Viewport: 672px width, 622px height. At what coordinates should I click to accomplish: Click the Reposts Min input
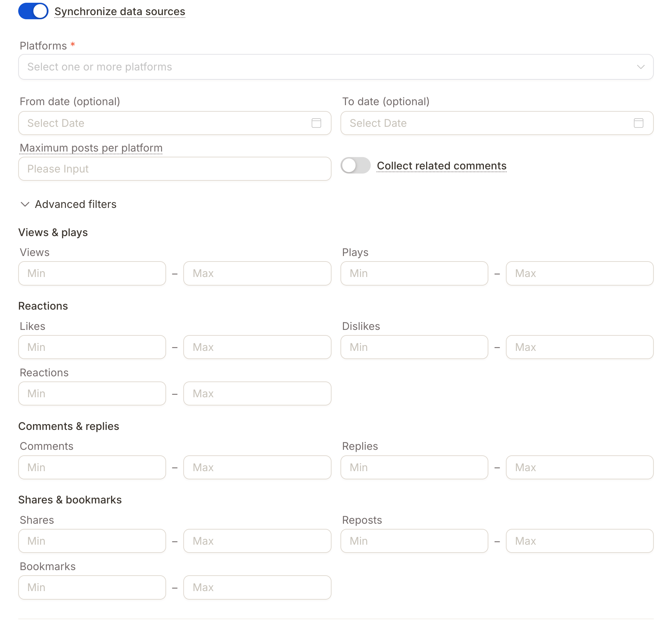[x=414, y=541]
